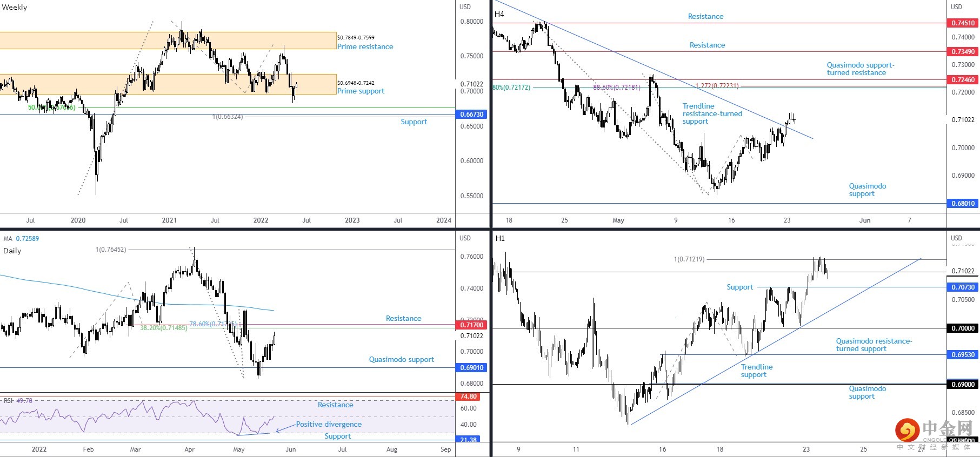Select the 'Prime support' label on Weekly chart
The width and height of the screenshot is (980, 457).
point(361,91)
